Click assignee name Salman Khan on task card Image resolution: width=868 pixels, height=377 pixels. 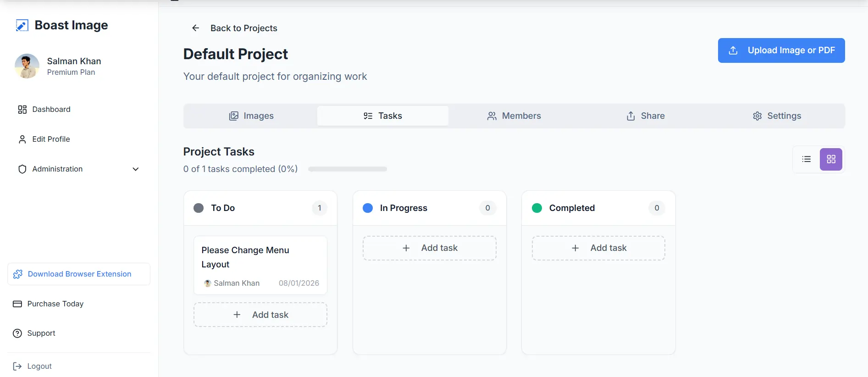(237, 283)
